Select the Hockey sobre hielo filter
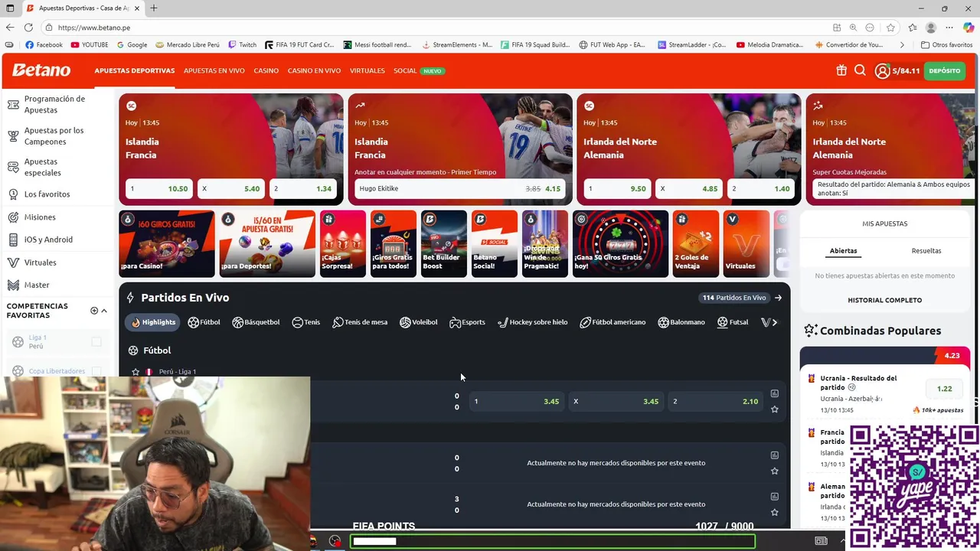The width and height of the screenshot is (980, 551). tap(533, 322)
